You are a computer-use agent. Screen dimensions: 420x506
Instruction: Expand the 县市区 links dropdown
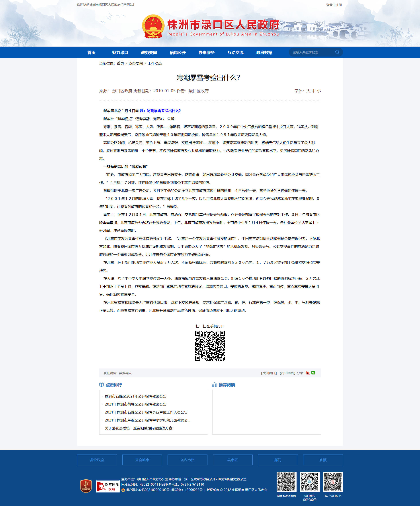coord(232,460)
